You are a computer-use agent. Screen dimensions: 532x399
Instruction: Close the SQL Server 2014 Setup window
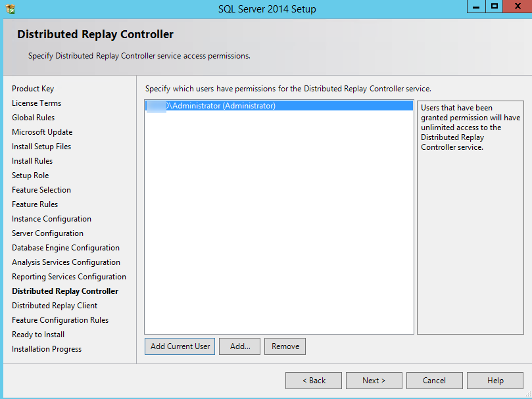coord(518,7)
